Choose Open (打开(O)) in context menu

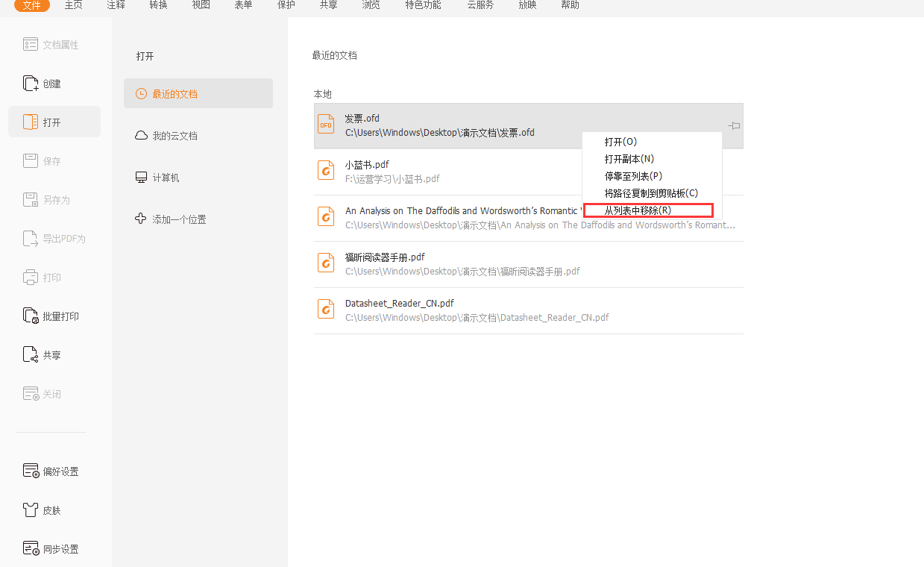[x=620, y=142]
